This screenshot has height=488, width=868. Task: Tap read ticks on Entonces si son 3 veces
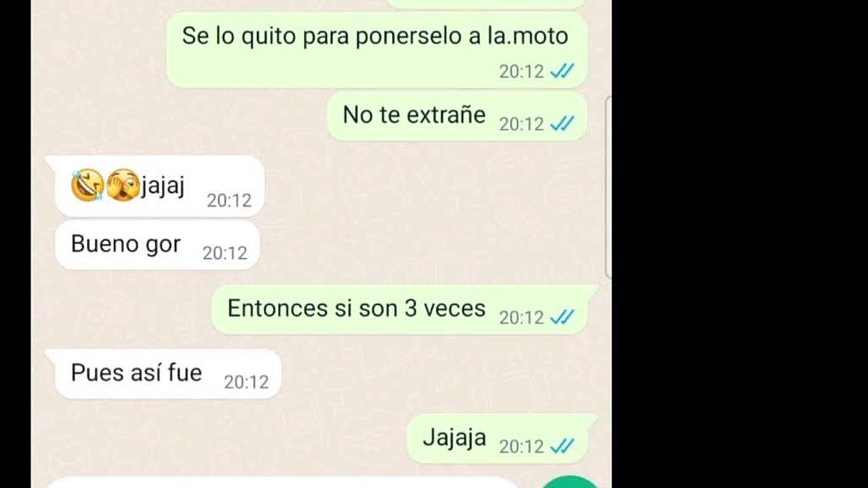(x=562, y=317)
